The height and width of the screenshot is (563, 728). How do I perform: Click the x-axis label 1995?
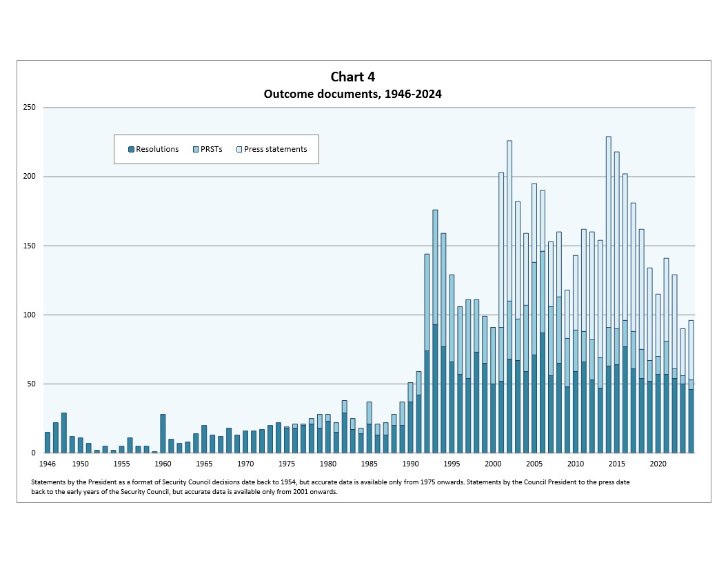point(452,464)
